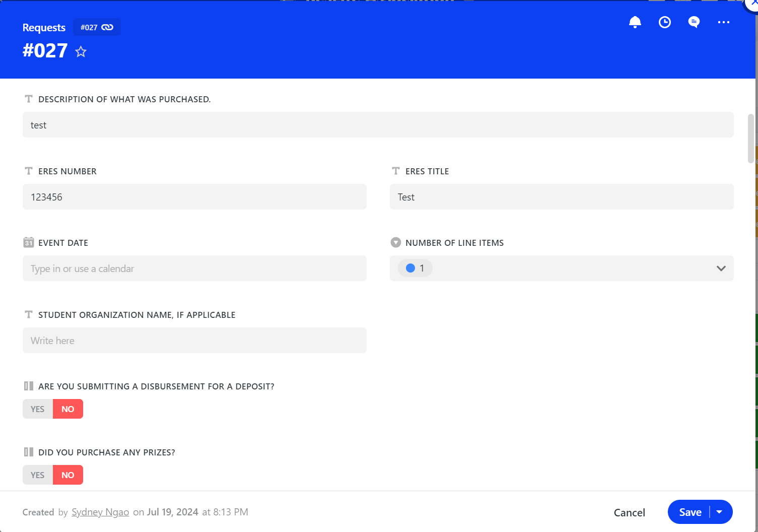Save the item changes
The height and width of the screenshot is (532, 758).
pyautogui.click(x=690, y=512)
